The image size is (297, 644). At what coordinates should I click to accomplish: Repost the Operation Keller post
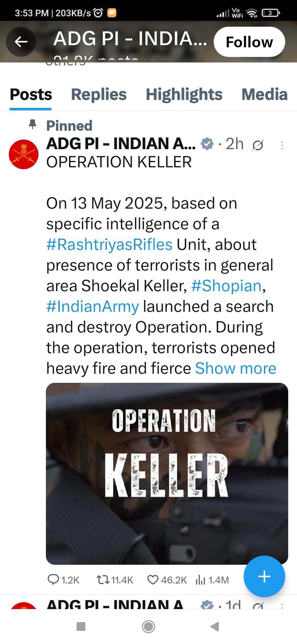click(x=103, y=580)
